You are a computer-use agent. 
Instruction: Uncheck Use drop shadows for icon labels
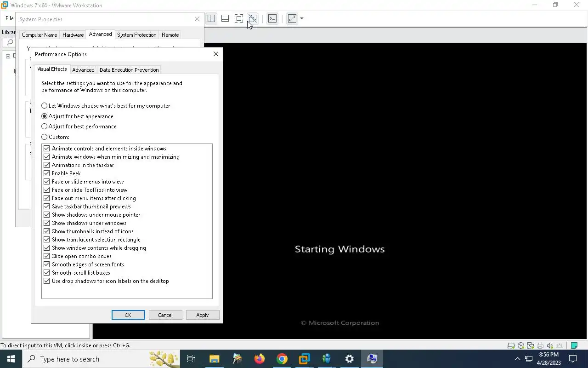tap(46, 281)
